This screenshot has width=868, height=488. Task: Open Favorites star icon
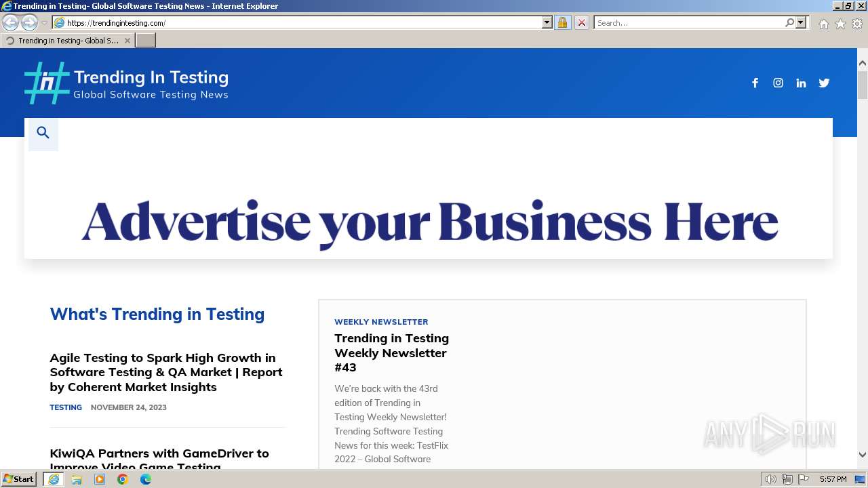840,24
